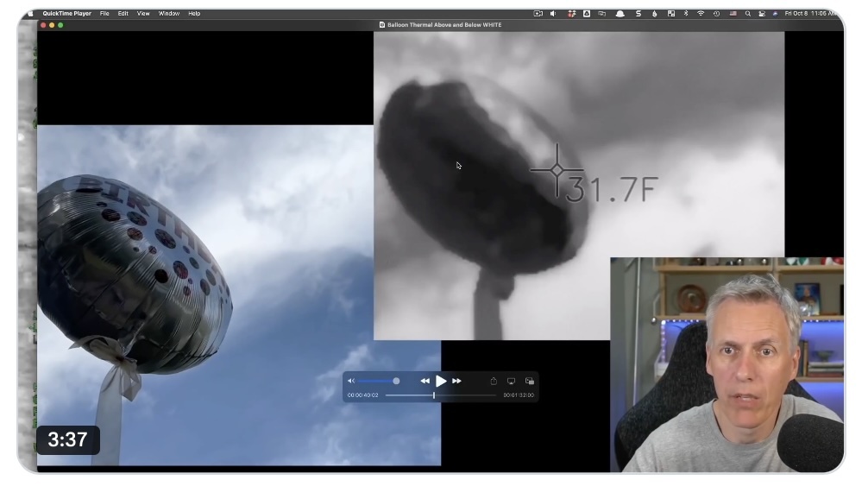
Task: Click the 3:37 video duration badge
Action: (x=67, y=439)
